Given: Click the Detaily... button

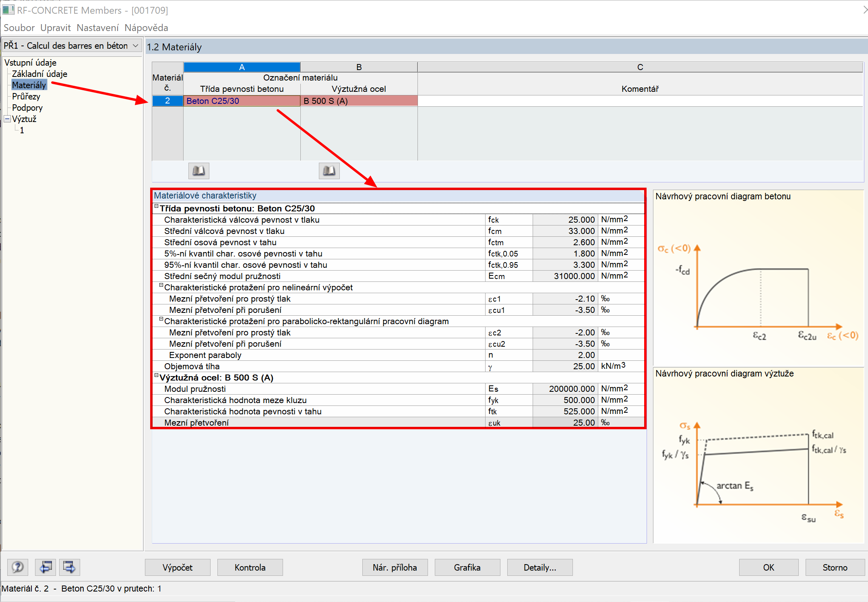Looking at the screenshot, I should pyautogui.click(x=539, y=567).
